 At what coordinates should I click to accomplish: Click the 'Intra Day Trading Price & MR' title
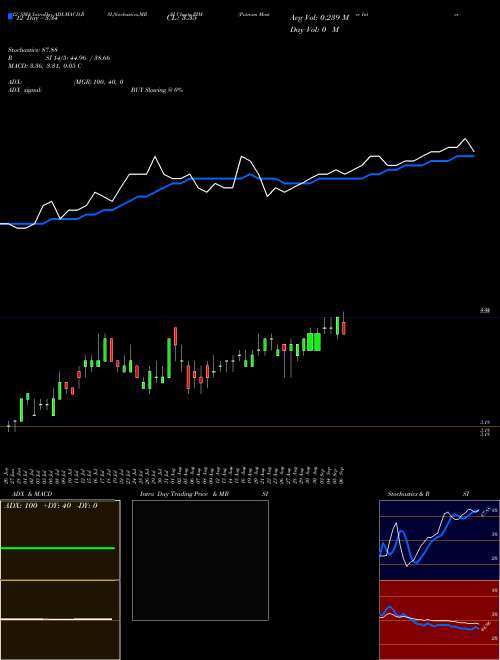(x=185, y=494)
